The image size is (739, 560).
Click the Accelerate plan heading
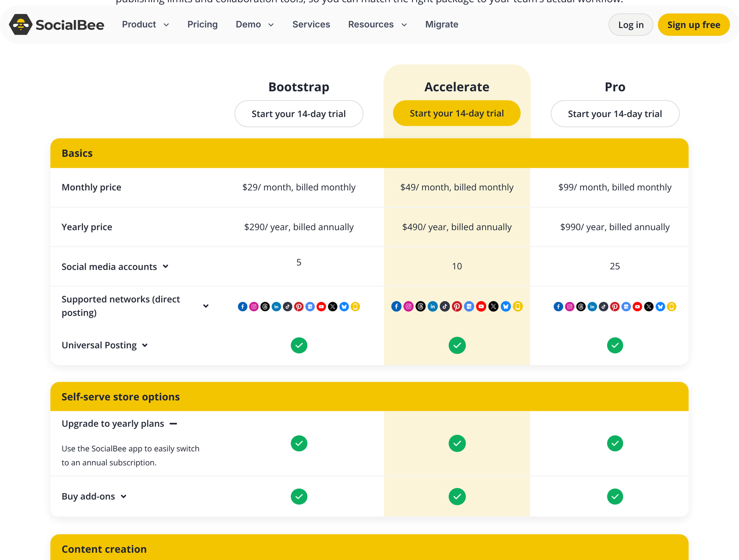pyautogui.click(x=457, y=87)
